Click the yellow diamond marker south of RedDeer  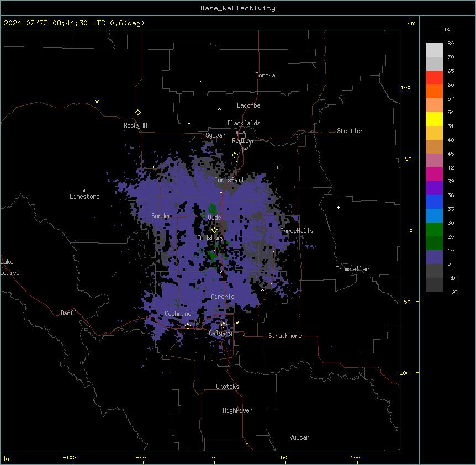(235, 155)
